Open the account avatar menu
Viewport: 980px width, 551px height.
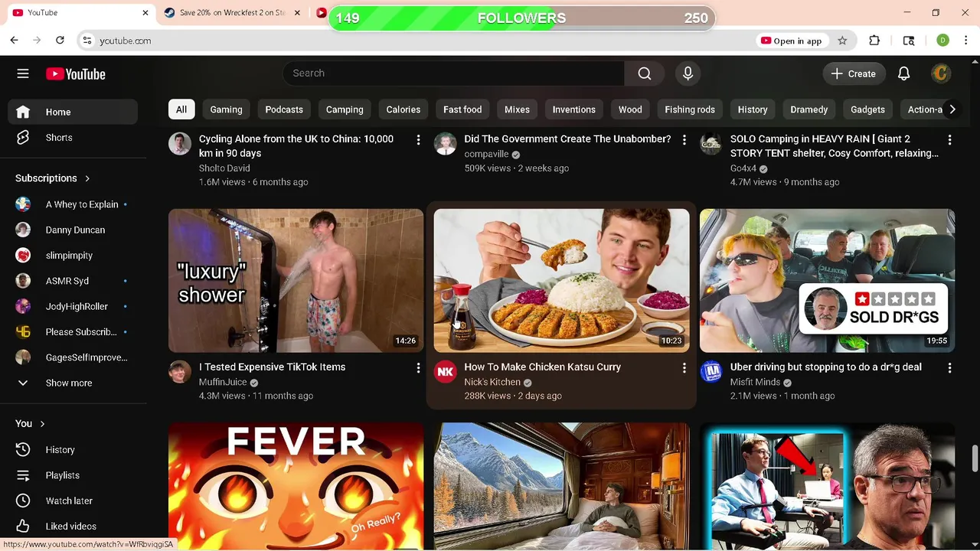pos(941,73)
